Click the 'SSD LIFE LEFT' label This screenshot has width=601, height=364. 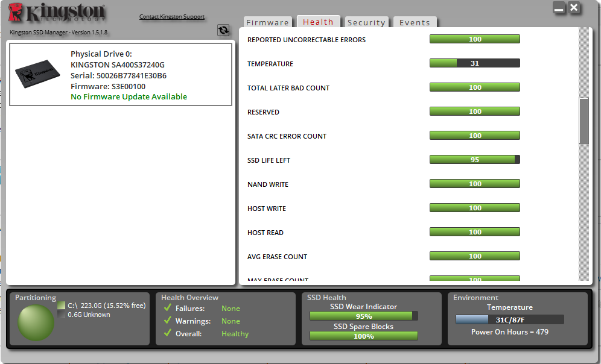(x=269, y=160)
